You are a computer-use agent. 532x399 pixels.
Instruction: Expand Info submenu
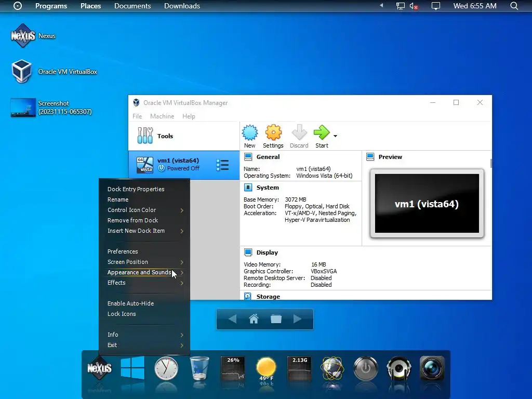(x=144, y=335)
